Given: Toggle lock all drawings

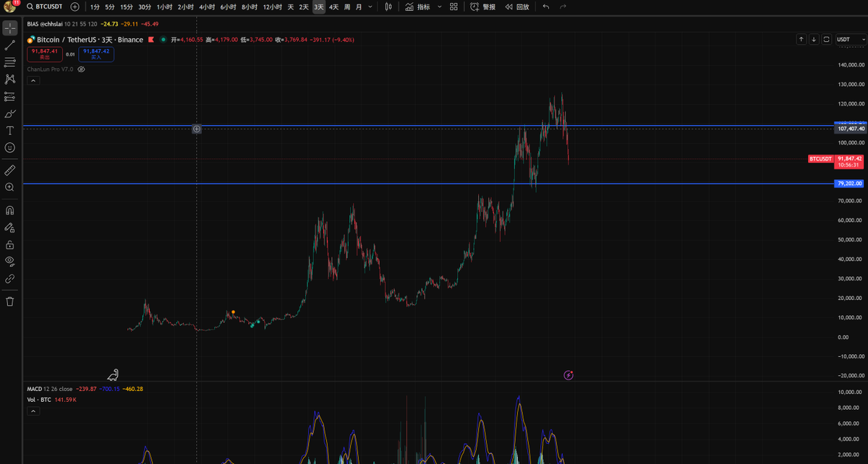Looking at the screenshot, I should click(x=9, y=244).
